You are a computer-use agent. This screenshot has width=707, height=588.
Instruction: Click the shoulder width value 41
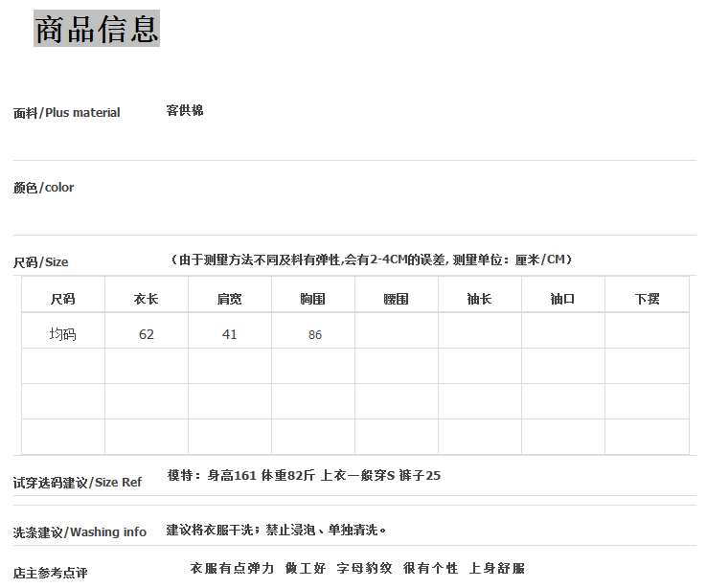pyautogui.click(x=229, y=334)
